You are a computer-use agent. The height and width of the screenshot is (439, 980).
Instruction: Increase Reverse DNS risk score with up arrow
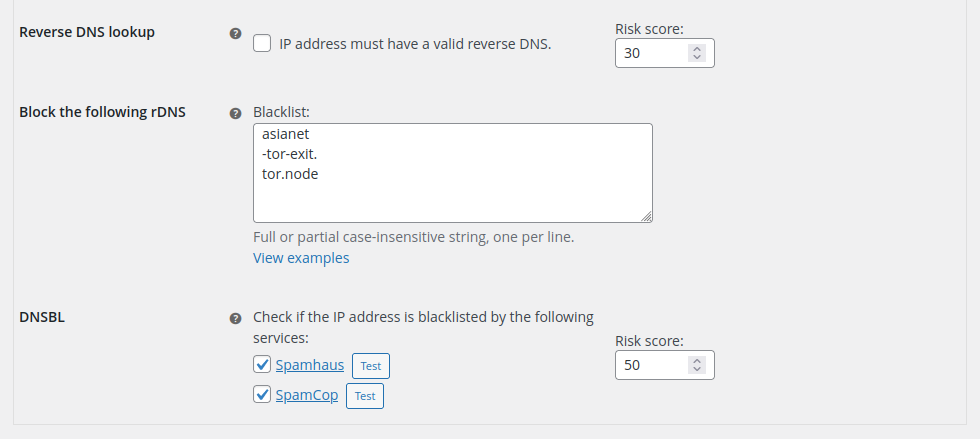point(697,48)
